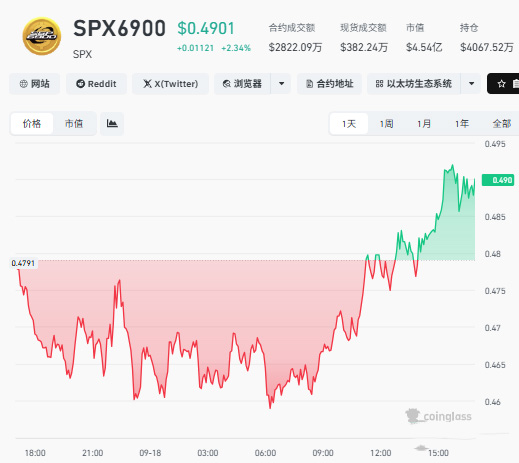Expand the 以太坊生态系统 dropdown arrow
This screenshot has height=463, width=519.
click(x=471, y=84)
